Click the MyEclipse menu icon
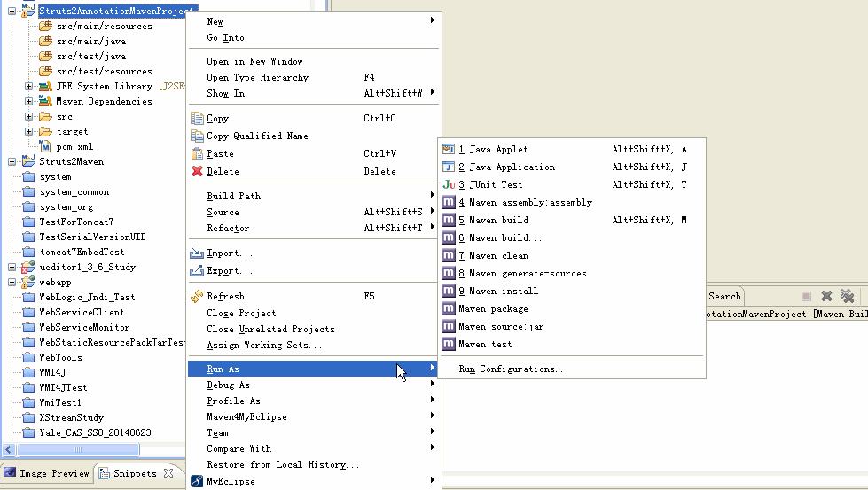 (x=197, y=482)
